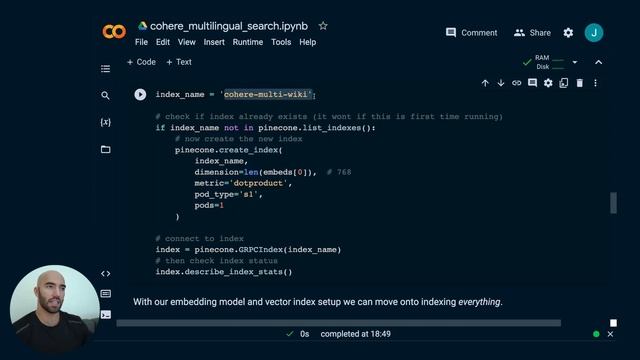Image resolution: width=640 pixels, height=360 pixels.
Task: Open the View menu
Action: click(187, 42)
